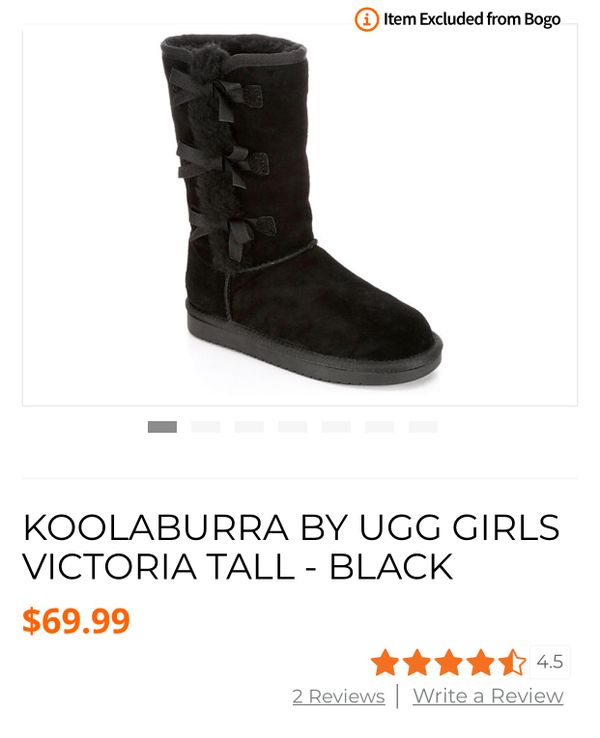Click the fourth rating star

point(480,662)
